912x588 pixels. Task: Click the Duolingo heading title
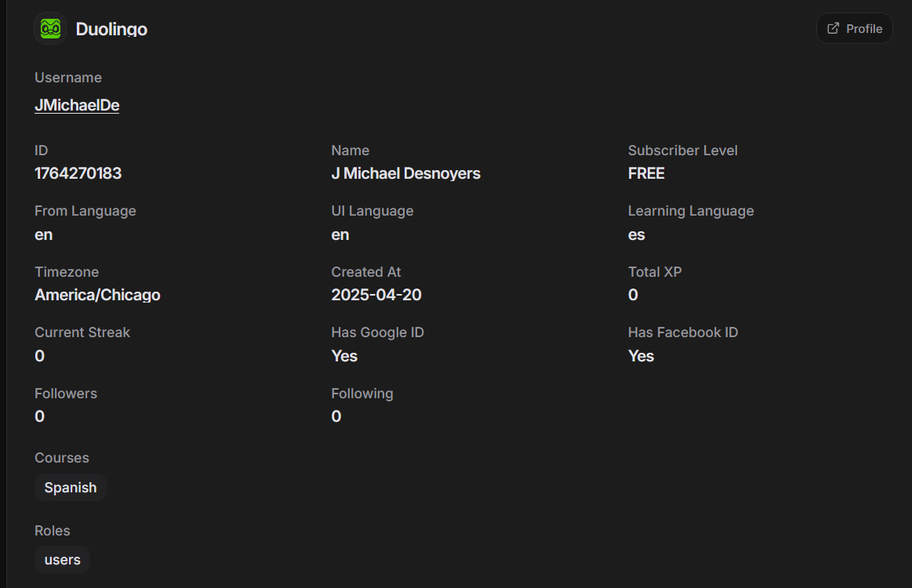[x=111, y=29]
